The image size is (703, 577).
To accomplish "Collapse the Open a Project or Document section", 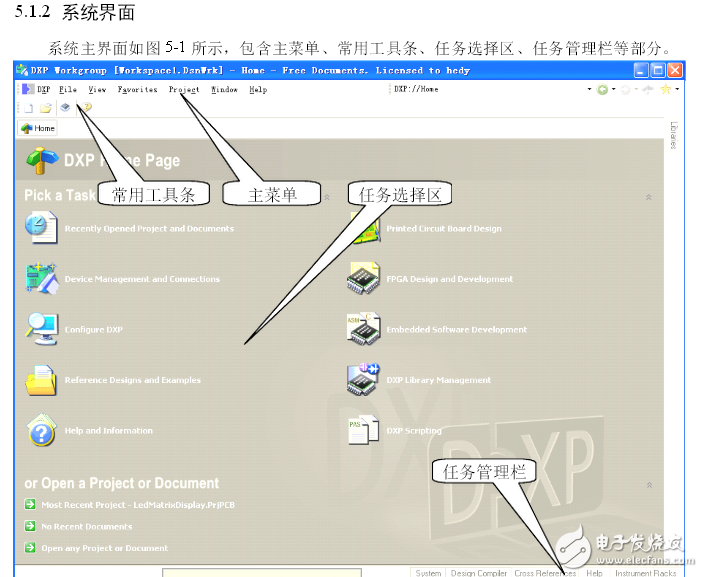I will (x=649, y=484).
